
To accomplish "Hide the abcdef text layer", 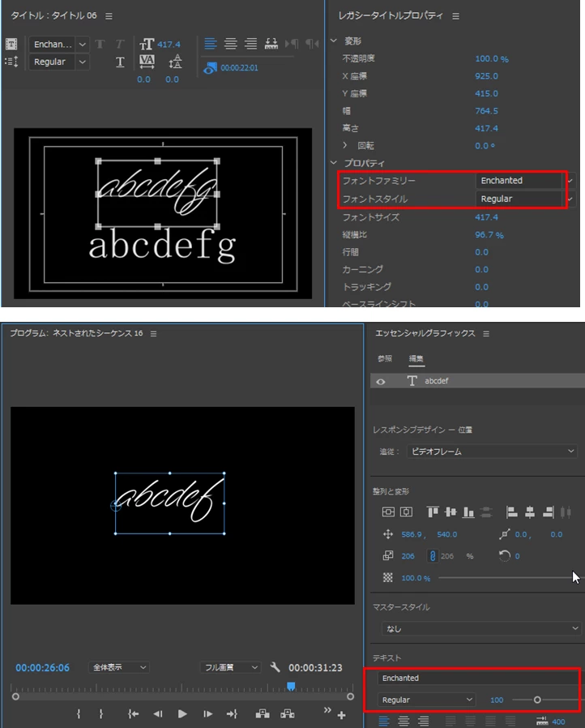I will [381, 382].
